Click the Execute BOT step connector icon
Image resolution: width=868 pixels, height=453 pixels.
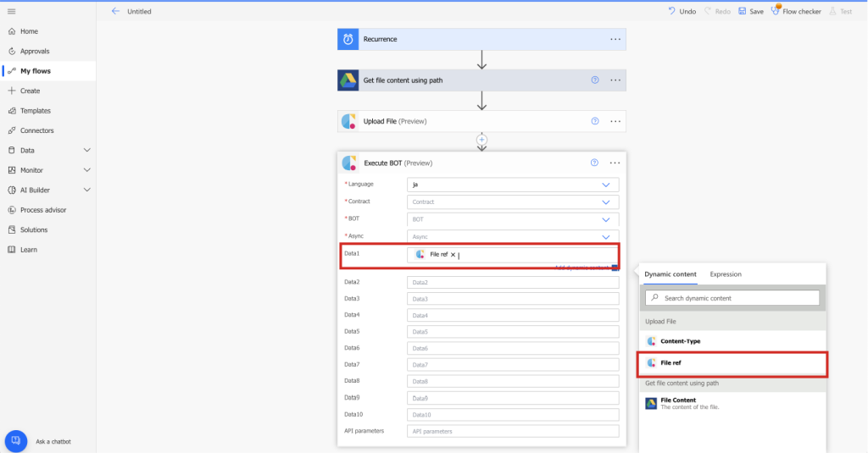pyautogui.click(x=349, y=163)
